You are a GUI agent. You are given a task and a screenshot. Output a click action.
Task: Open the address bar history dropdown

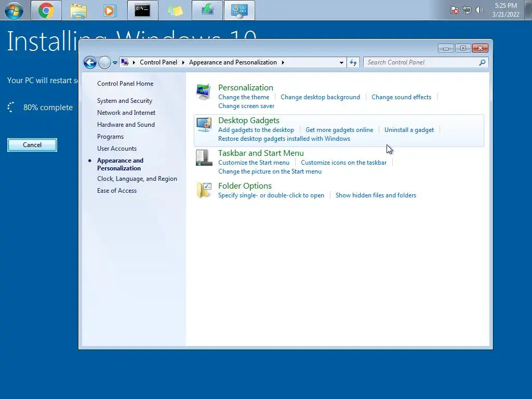(341, 62)
